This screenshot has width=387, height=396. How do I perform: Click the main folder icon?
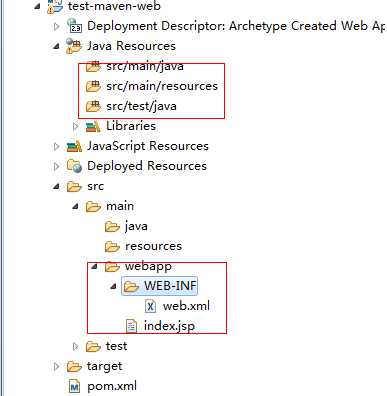tap(93, 206)
